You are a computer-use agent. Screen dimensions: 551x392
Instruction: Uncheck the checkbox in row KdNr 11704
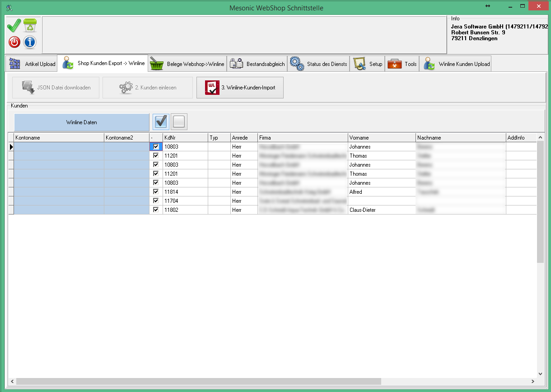tap(156, 201)
